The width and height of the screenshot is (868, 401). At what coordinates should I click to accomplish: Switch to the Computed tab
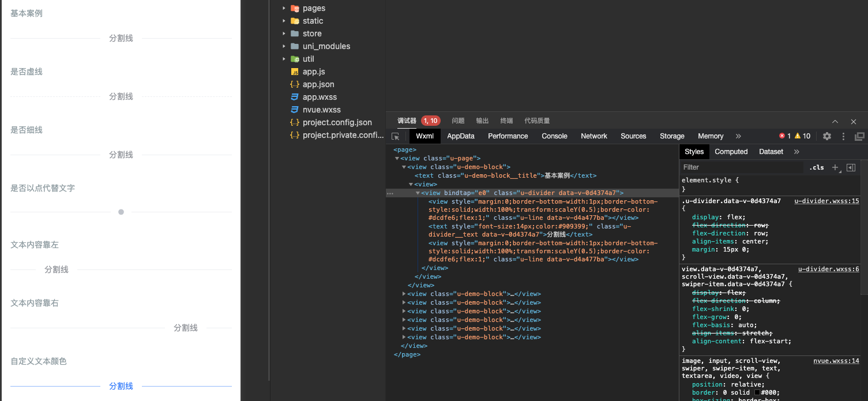point(731,151)
